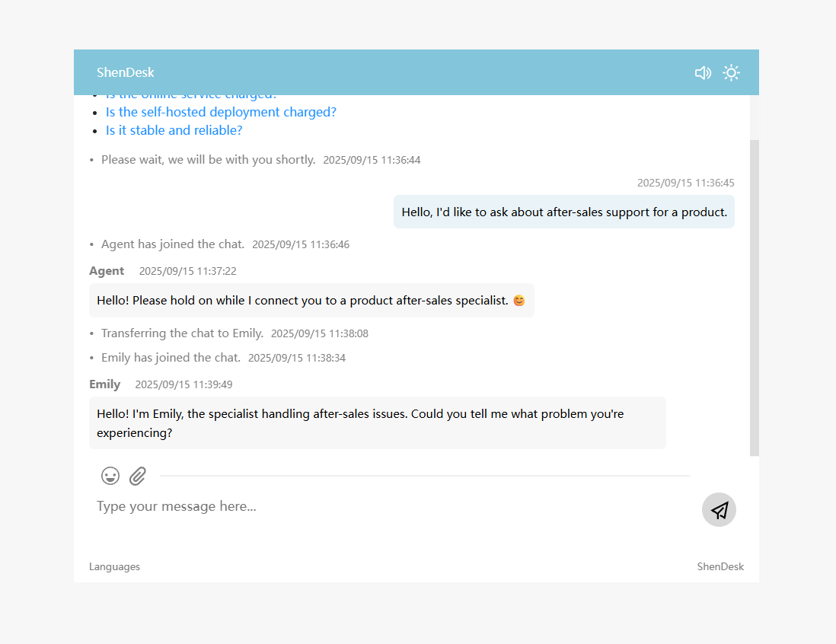Click the Emily sender name label
This screenshot has height=644, width=836.
point(105,384)
